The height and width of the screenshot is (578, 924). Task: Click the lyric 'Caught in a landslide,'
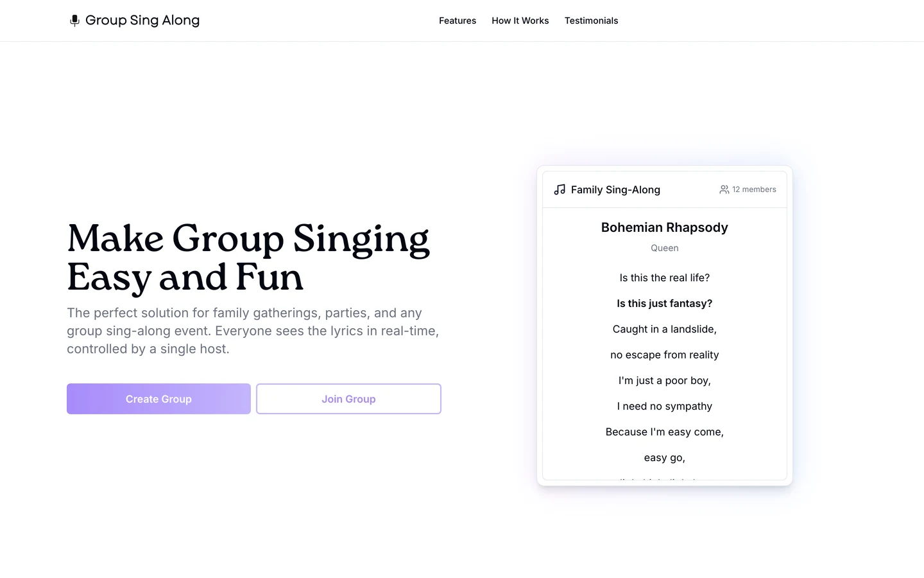coord(665,329)
